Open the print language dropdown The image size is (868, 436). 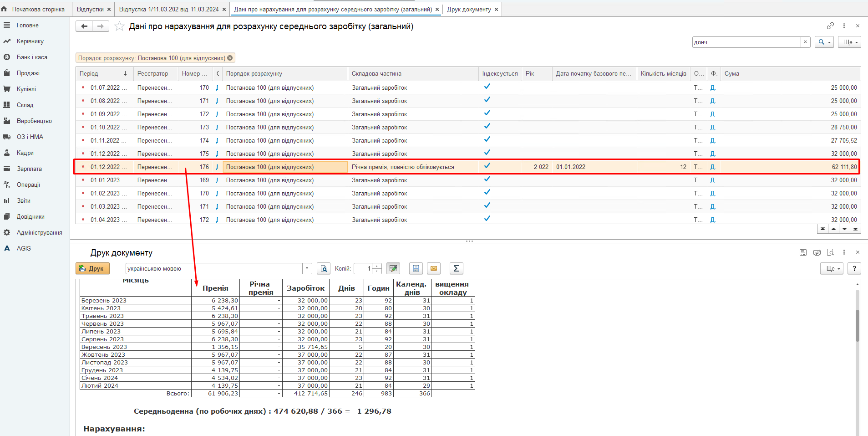click(x=307, y=269)
